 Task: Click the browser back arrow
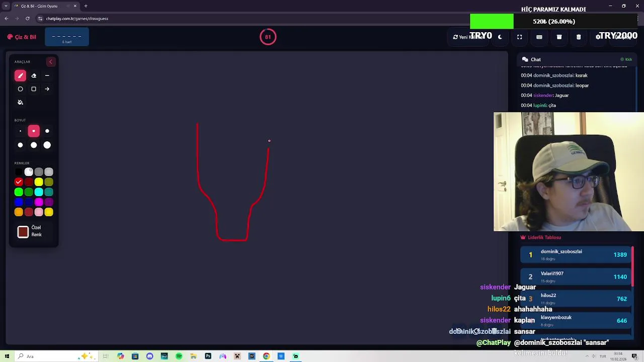click(7, 19)
